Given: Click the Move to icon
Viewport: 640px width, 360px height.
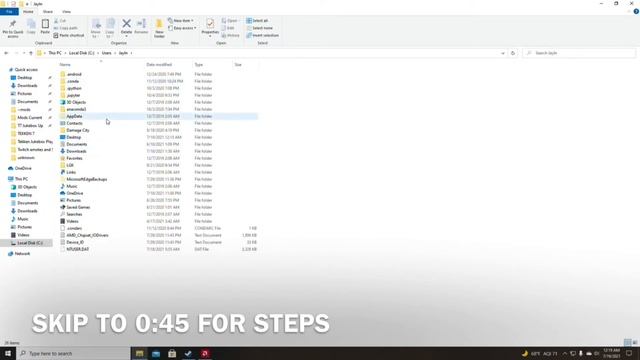Looking at the screenshot, I should (x=96, y=23).
